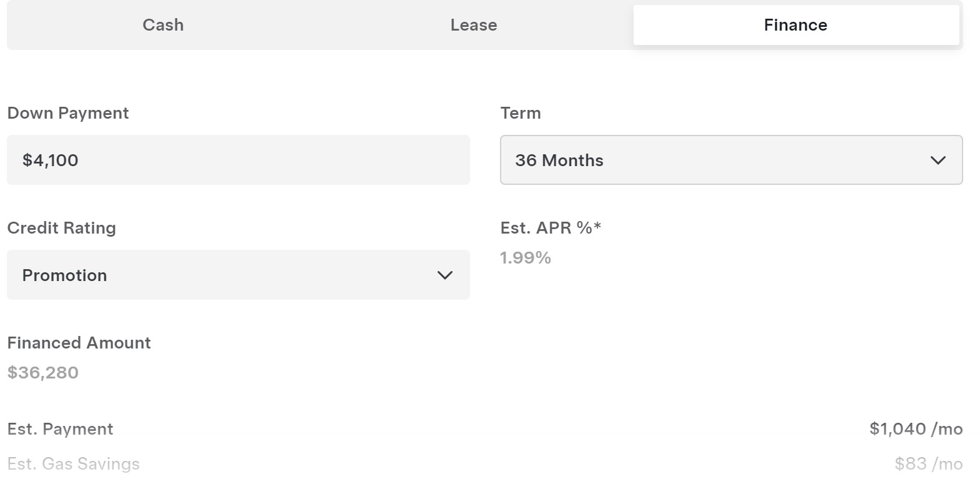Click the Financed Amount label
This screenshot has width=980, height=484.
tap(79, 343)
